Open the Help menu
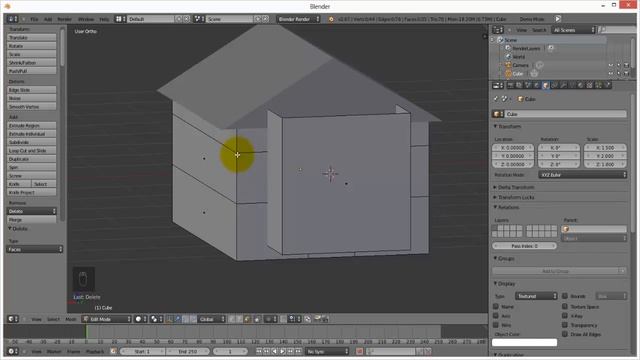640x360 pixels. [104, 19]
